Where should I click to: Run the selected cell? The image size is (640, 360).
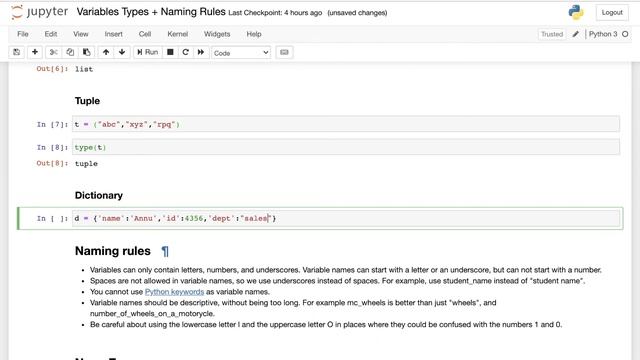click(148, 52)
